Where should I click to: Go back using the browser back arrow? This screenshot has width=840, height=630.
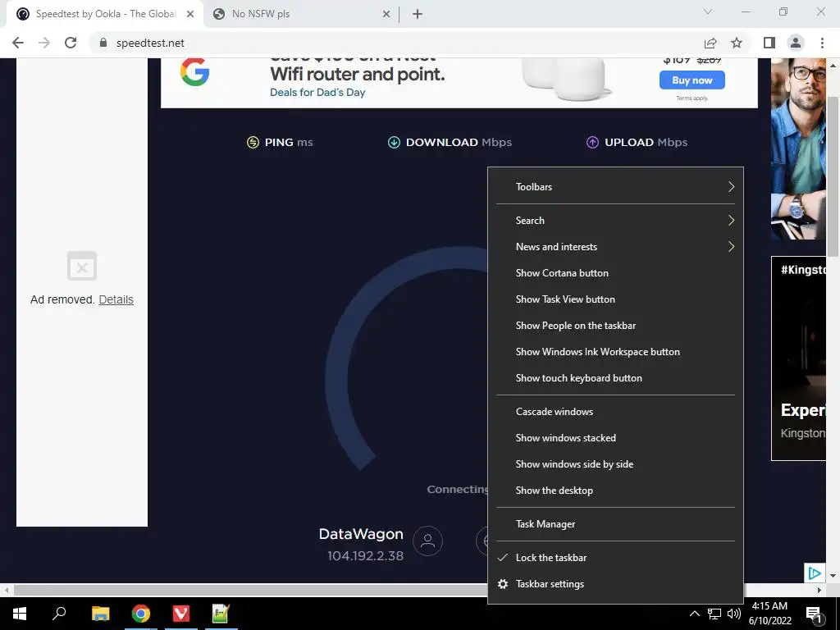tap(18, 43)
